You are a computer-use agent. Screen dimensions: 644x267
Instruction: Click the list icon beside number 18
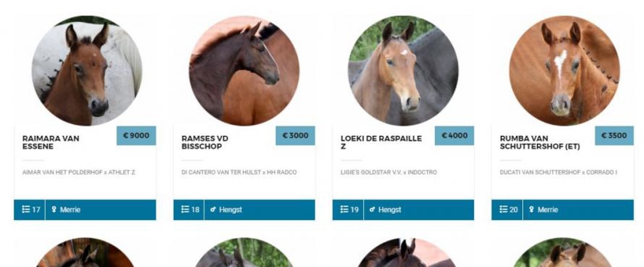click(x=185, y=209)
